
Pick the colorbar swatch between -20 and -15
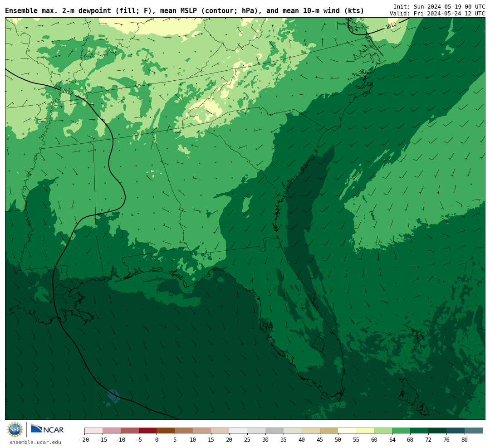(93, 430)
